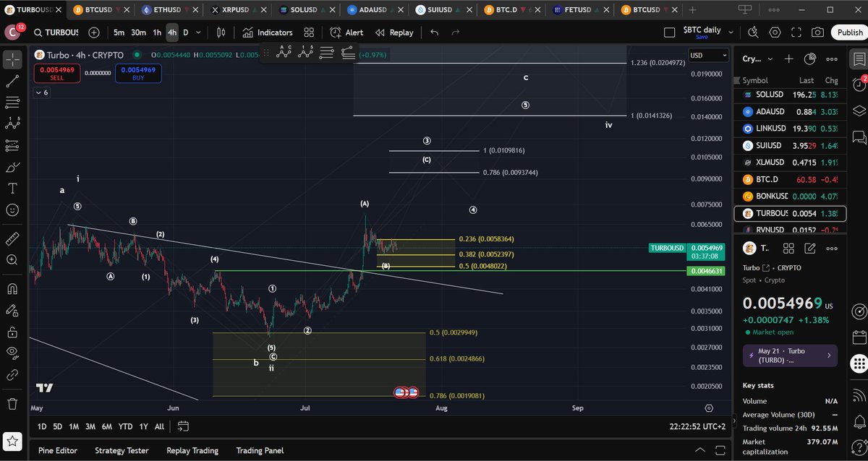The height and width of the screenshot is (461, 868).
Task: Open the watchlist advanced view pie icon
Action: [x=810, y=59]
